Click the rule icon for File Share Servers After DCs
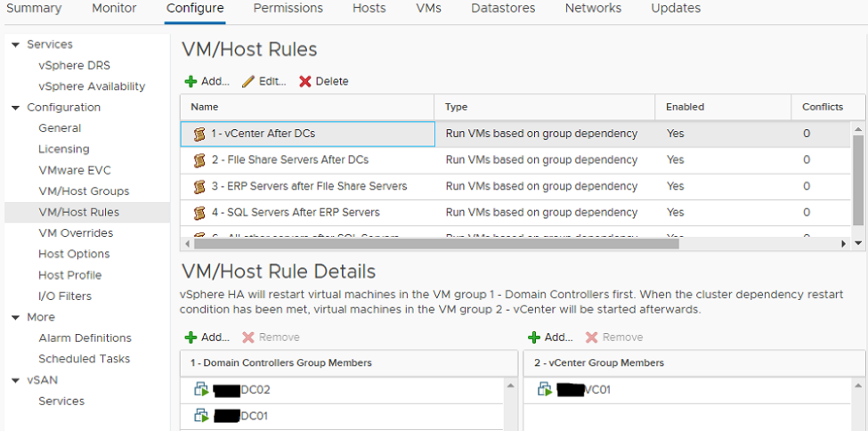This screenshot has height=431, width=868. [199, 160]
